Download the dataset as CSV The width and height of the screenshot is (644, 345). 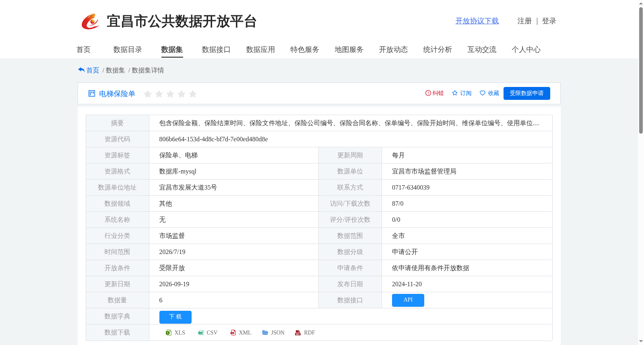[208, 333]
